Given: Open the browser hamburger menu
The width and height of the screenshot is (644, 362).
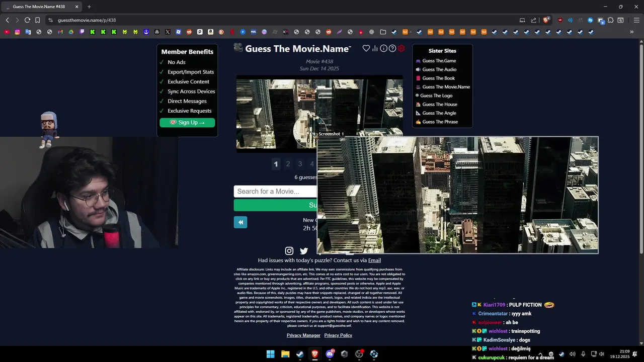Looking at the screenshot, I should coord(636,20).
